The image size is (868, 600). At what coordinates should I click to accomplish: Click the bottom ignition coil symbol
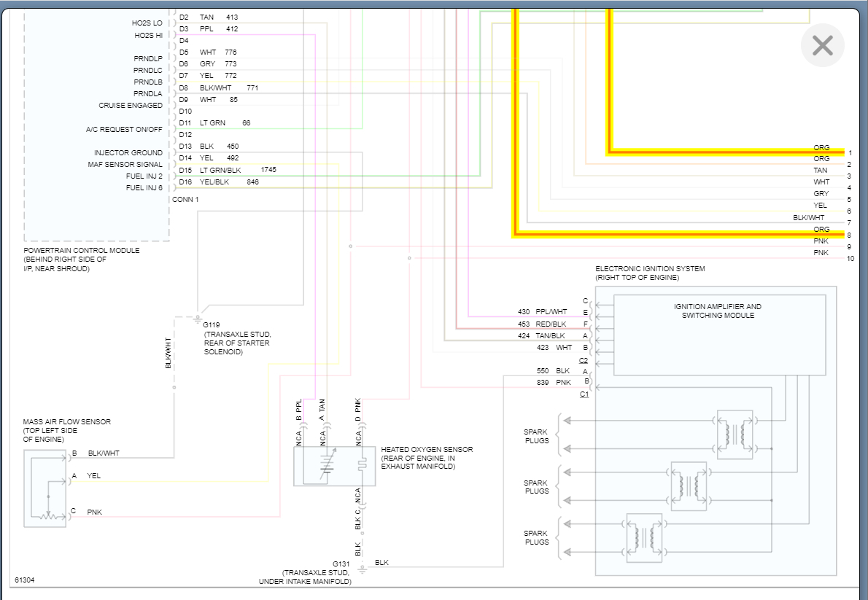tap(643, 538)
